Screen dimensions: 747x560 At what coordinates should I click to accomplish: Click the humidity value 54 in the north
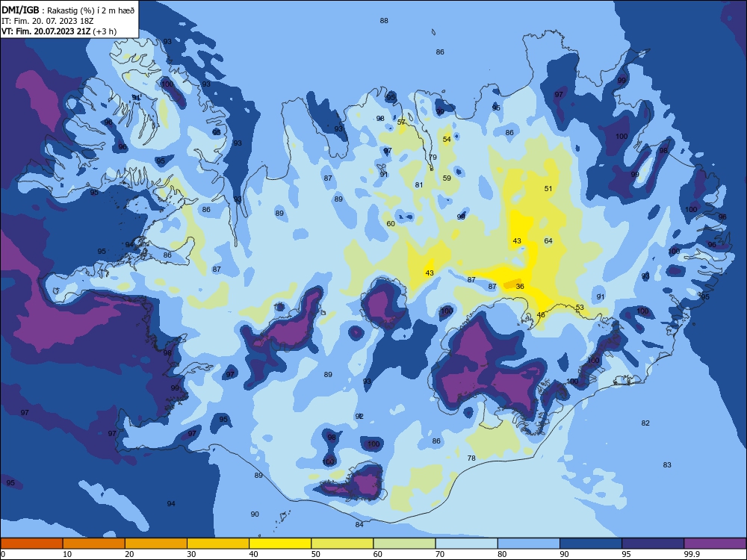pos(447,139)
